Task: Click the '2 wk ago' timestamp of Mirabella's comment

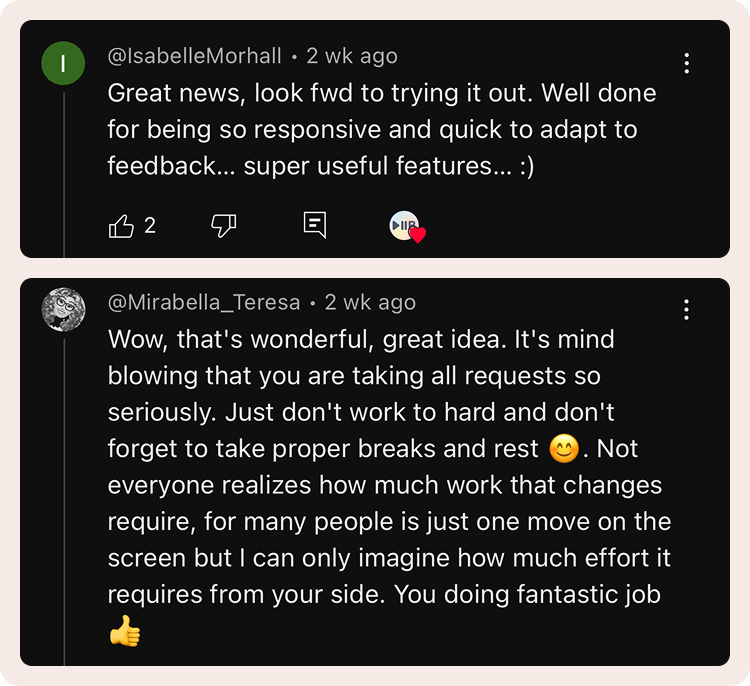Action: point(370,303)
